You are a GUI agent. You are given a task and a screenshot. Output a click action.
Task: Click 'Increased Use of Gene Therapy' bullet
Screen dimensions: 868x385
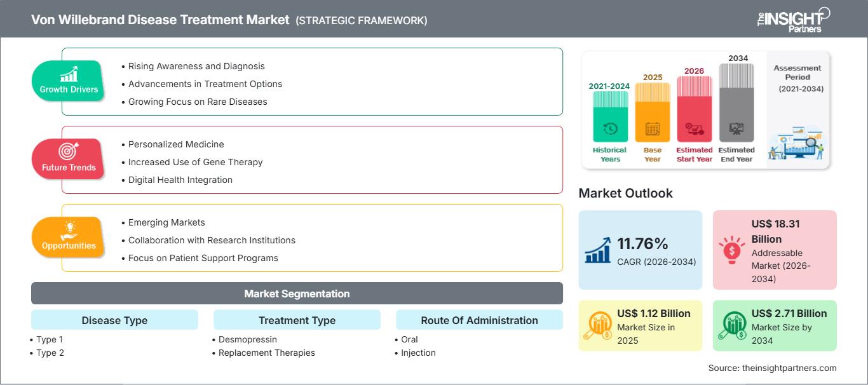point(195,162)
